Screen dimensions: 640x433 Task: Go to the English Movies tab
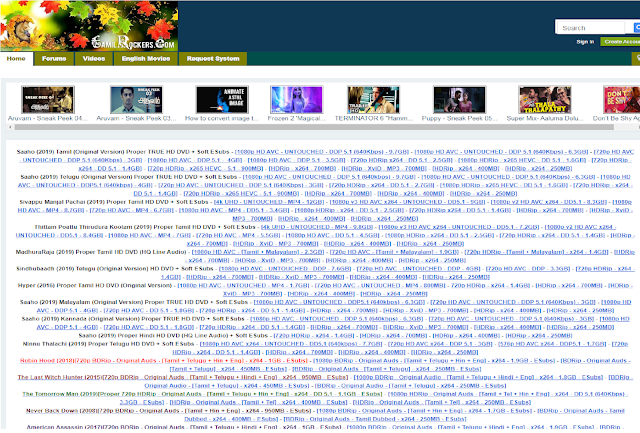pyautogui.click(x=146, y=59)
